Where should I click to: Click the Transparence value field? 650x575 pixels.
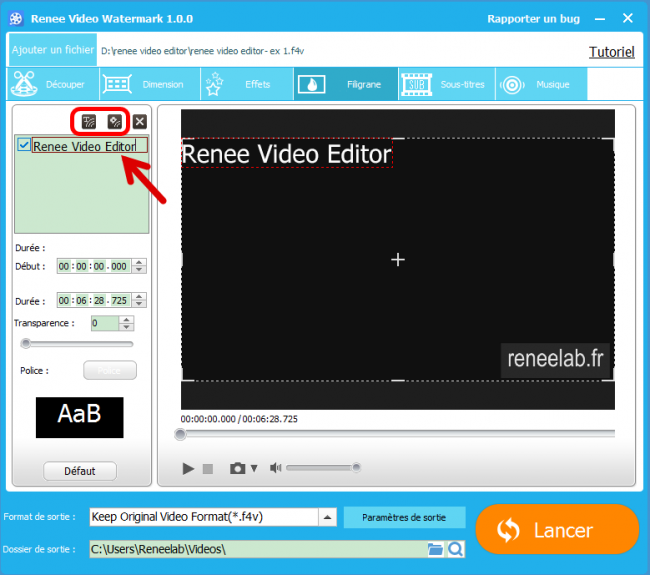click(105, 323)
